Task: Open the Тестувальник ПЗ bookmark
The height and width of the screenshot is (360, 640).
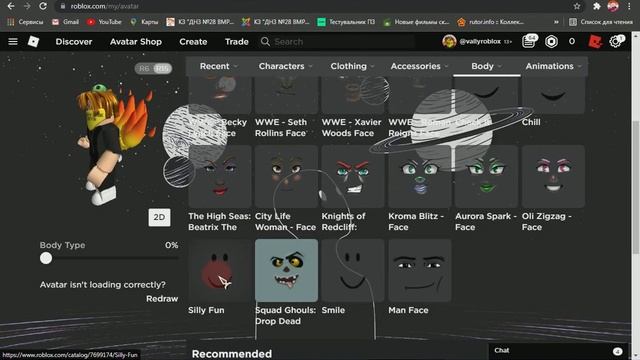Action: tap(346, 22)
